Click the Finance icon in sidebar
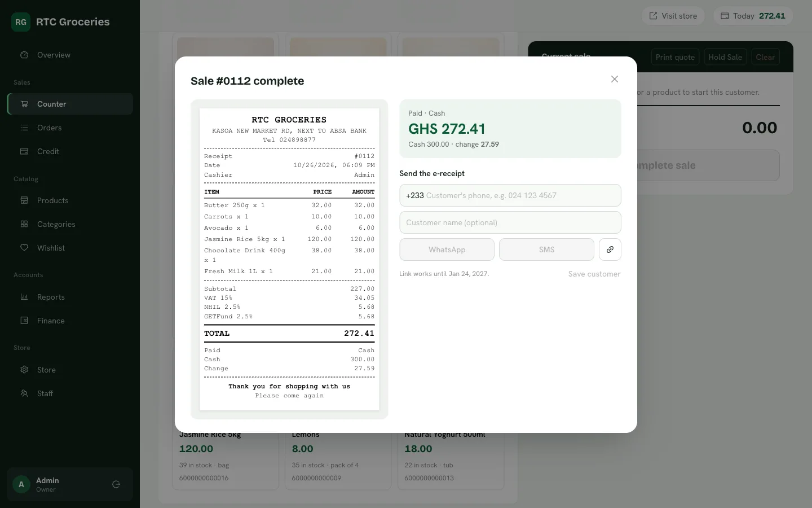The height and width of the screenshot is (508, 812). coord(24,321)
